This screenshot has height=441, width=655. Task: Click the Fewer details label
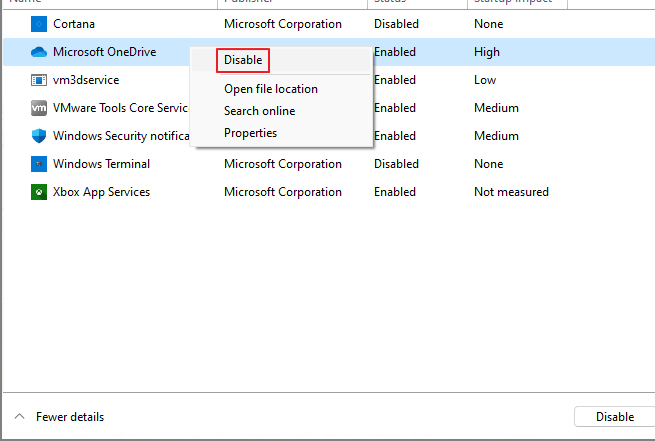click(x=70, y=417)
